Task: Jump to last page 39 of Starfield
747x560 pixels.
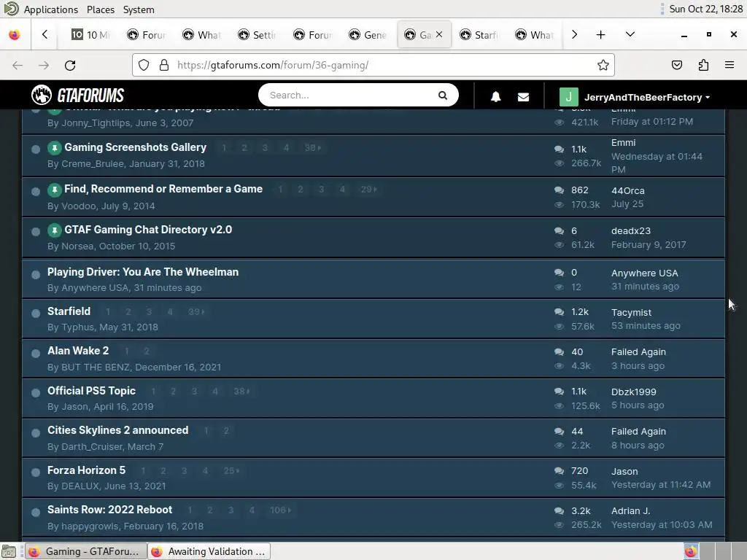Action: (x=196, y=312)
